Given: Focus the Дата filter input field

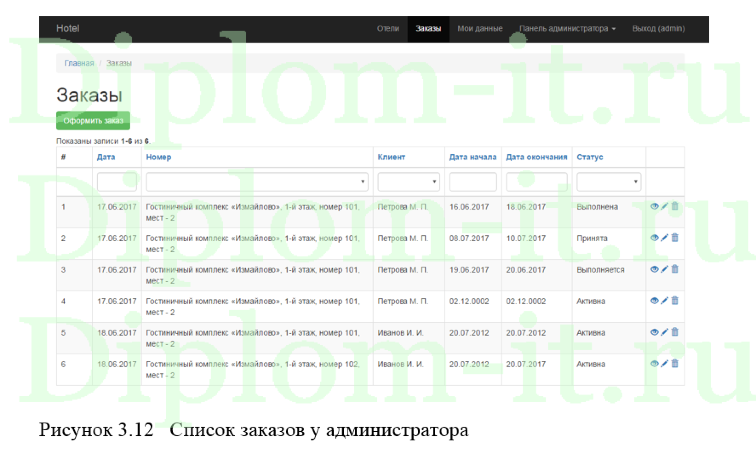Looking at the screenshot, I should point(117,182).
